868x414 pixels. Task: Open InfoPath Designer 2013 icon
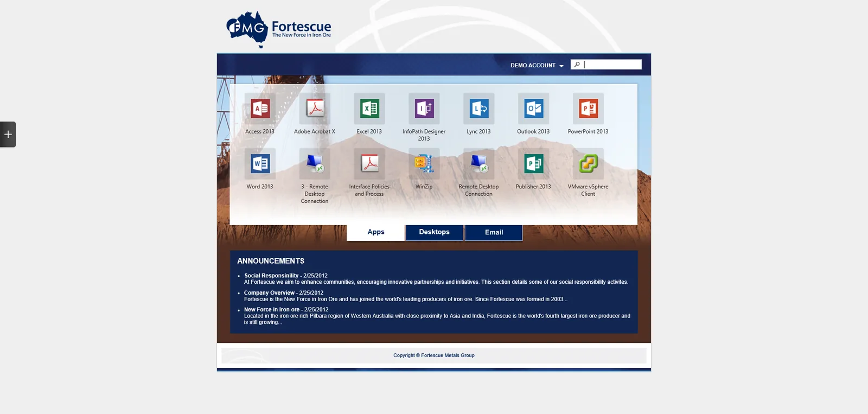424,109
